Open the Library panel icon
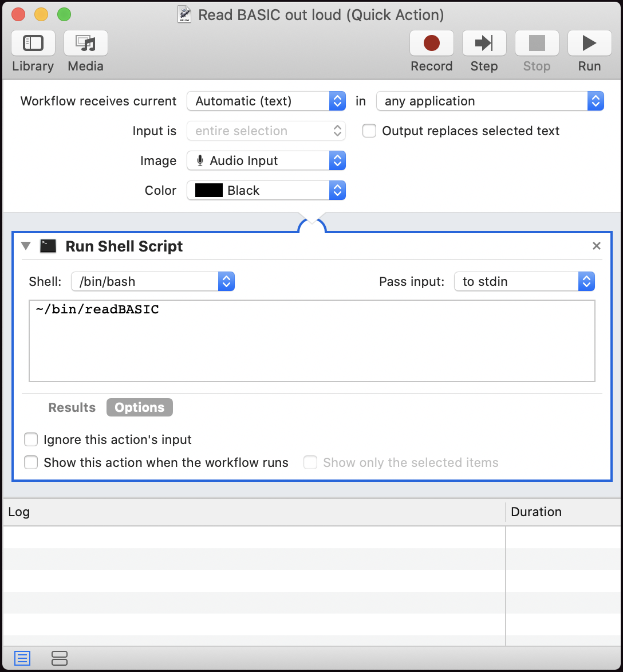The height and width of the screenshot is (672, 623). tap(33, 44)
